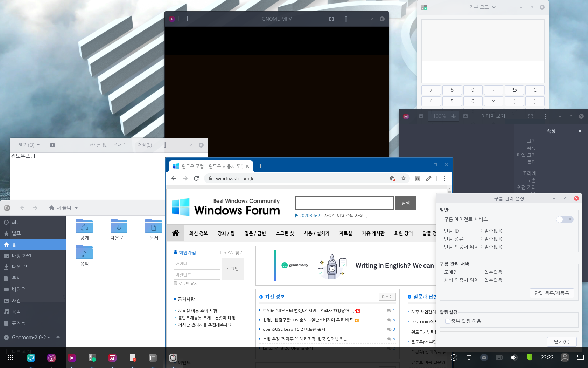
Task: Open the user account tray icon
Action: pos(565,357)
